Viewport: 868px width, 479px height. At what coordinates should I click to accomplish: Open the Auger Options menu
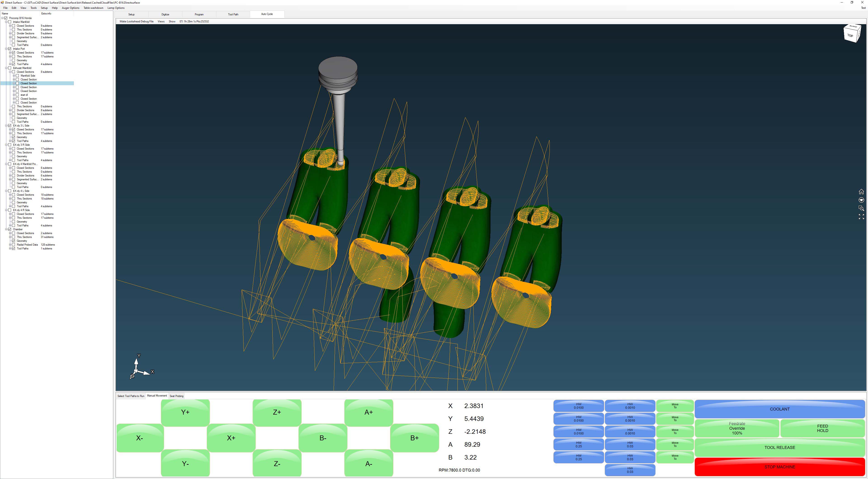(x=71, y=8)
